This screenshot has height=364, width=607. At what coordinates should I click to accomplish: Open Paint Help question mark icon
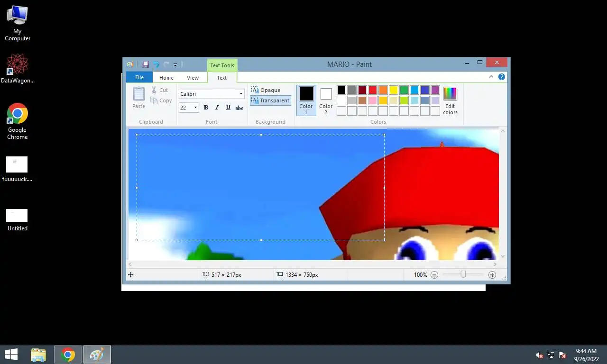(x=502, y=77)
